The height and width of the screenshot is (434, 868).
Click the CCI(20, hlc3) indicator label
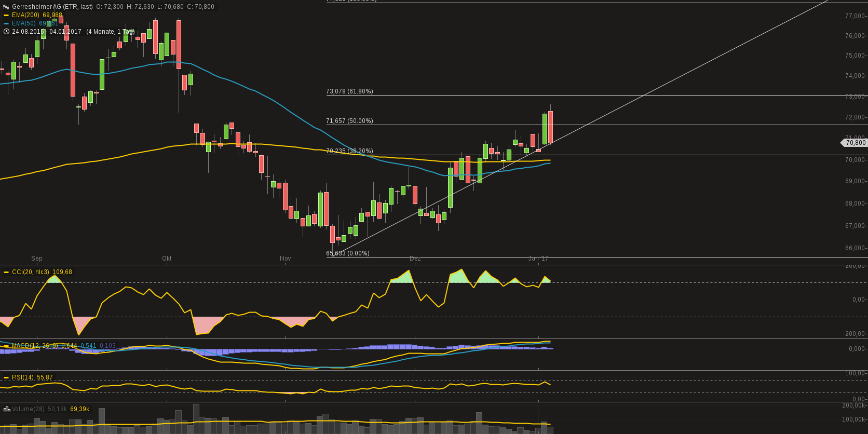[31, 272]
